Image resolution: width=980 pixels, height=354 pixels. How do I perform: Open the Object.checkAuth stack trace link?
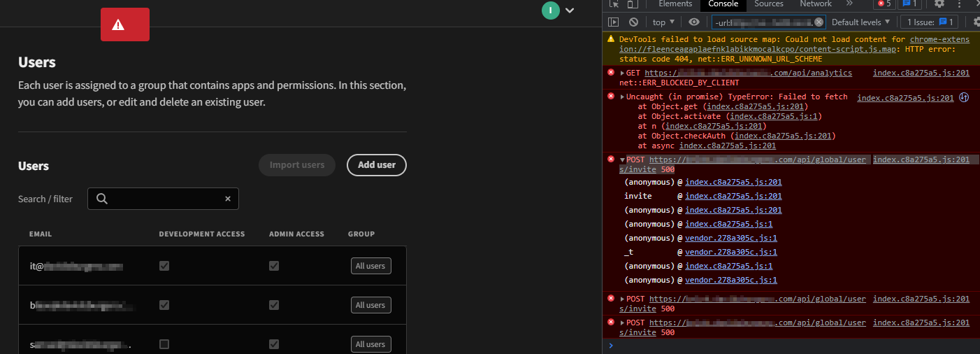tap(784, 136)
